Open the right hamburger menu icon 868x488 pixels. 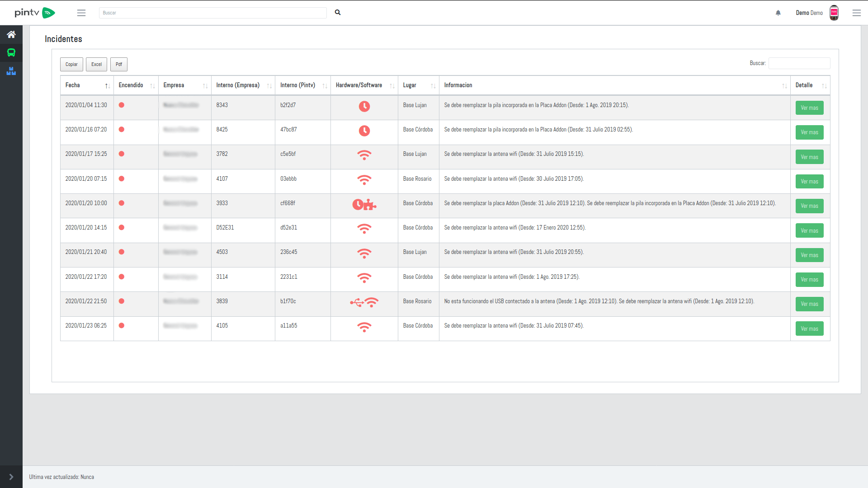856,13
